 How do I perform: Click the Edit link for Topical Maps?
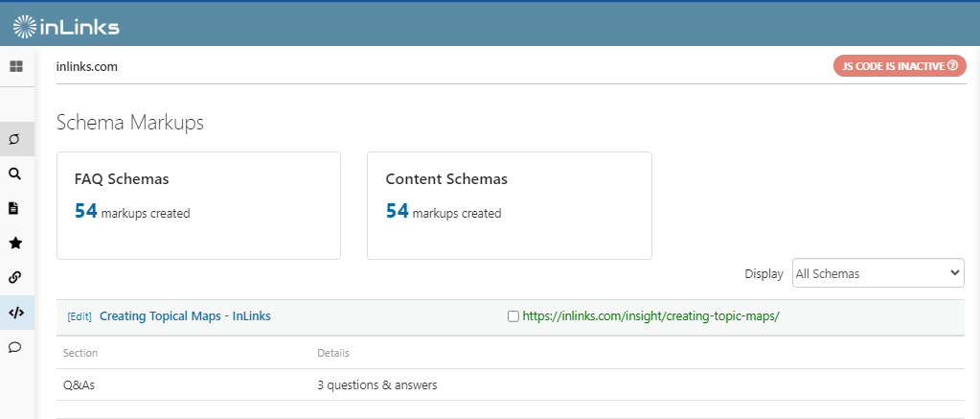tap(80, 316)
